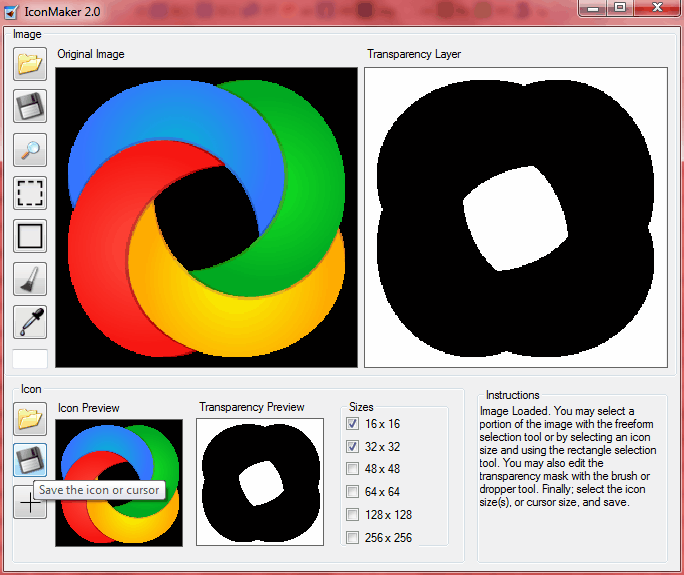The height and width of the screenshot is (575, 684).
Task: Open an icon file in the Icon section
Action: point(30,419)
